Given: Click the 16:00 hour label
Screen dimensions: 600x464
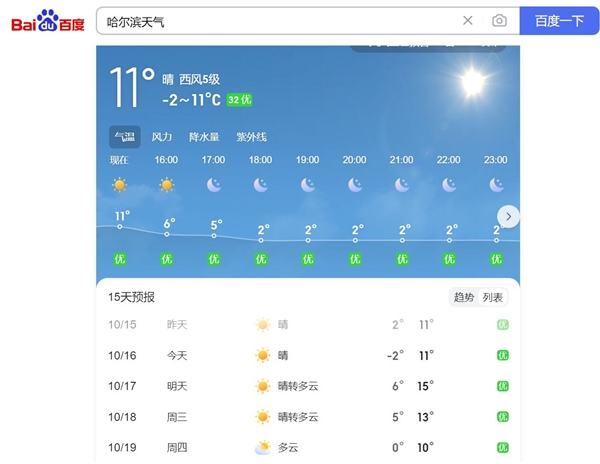Looking at the screenshot, I should click(x=166, y=160).
